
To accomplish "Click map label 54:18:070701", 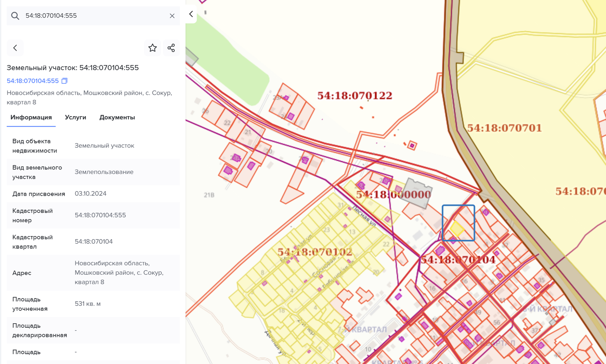I will coord(504,128).
